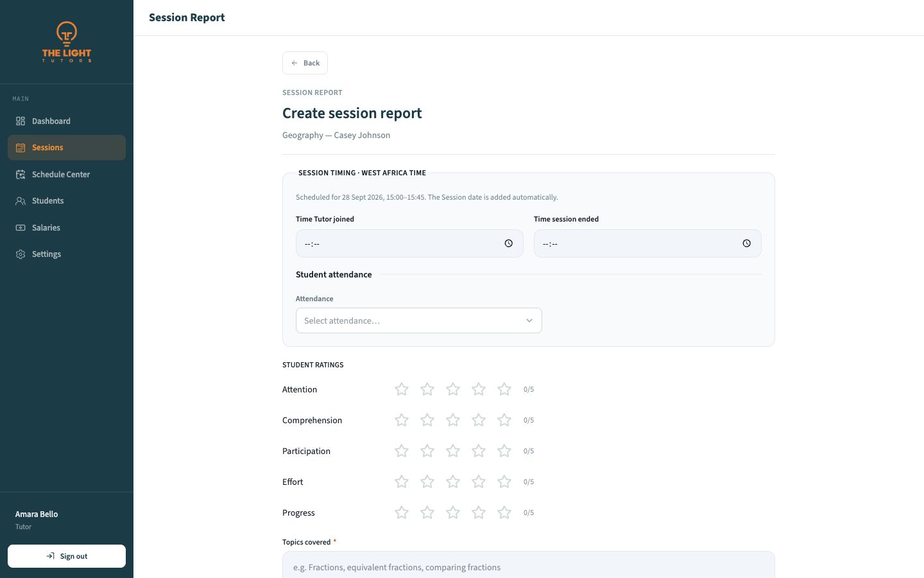Open time picker for Time session ended

pos(746,243)
